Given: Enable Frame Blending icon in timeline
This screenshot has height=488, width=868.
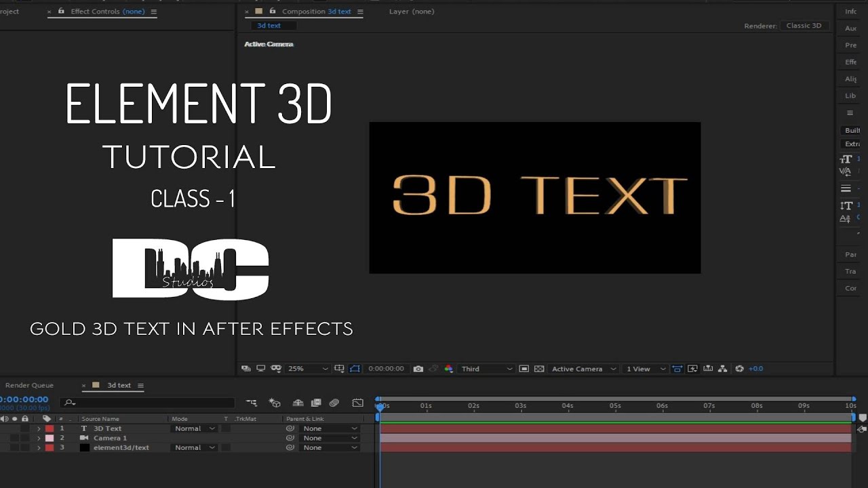Looking at the screenshot, I should pyautogui.click(x=315, y=403).
